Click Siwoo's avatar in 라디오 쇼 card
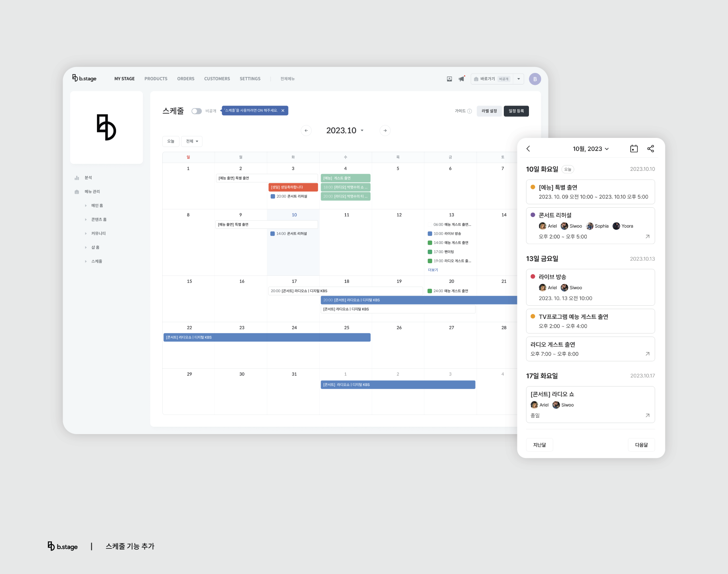The image size is (728, 574). 556,405
